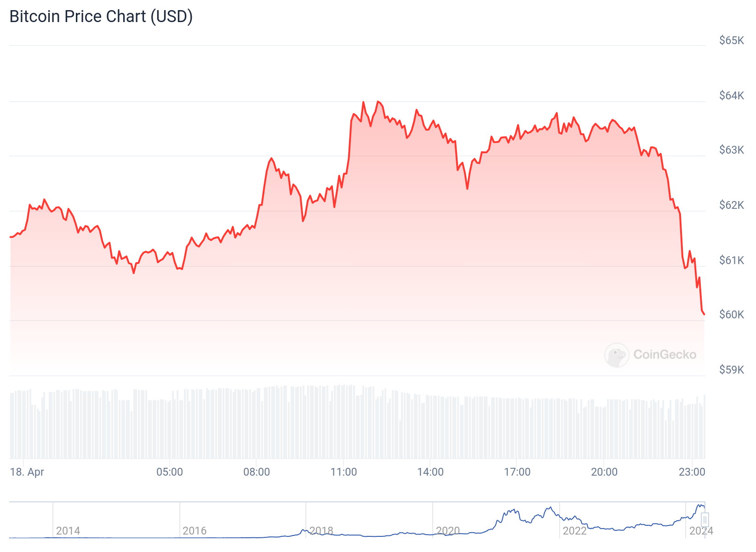Viewport: 756px width, 552px height.
Task: Click the 18. Apr date label
Action: [x=27, y=472]
